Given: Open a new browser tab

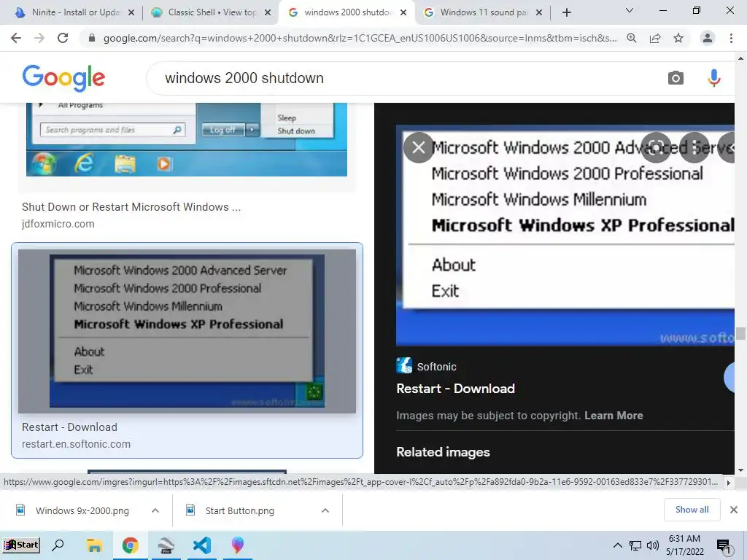Looking at the screenshot, I should click(x=566, y=13).
